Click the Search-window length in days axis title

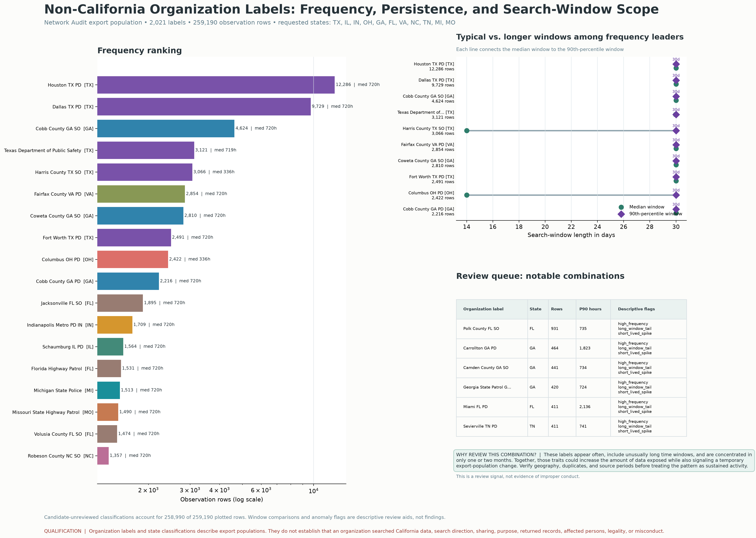point(571,235)
